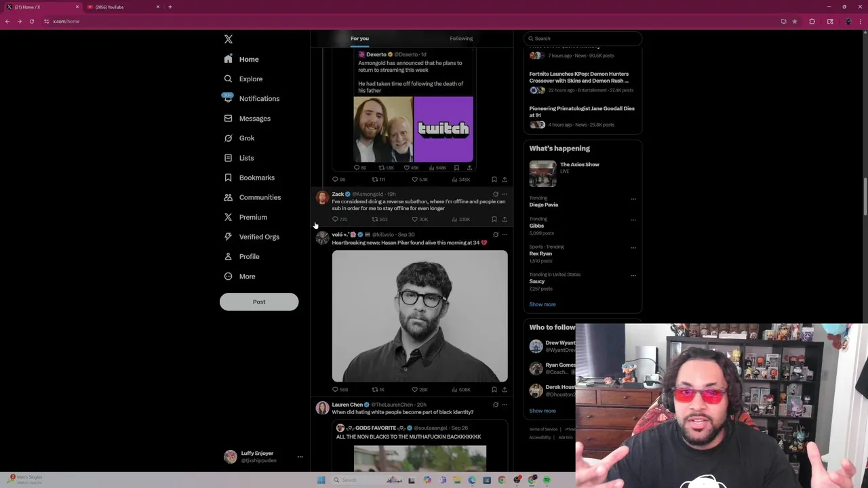This screenshot has height=488, width=868.
Task: Share the Hasan Piker post
Action: click(x=505, y=390)
